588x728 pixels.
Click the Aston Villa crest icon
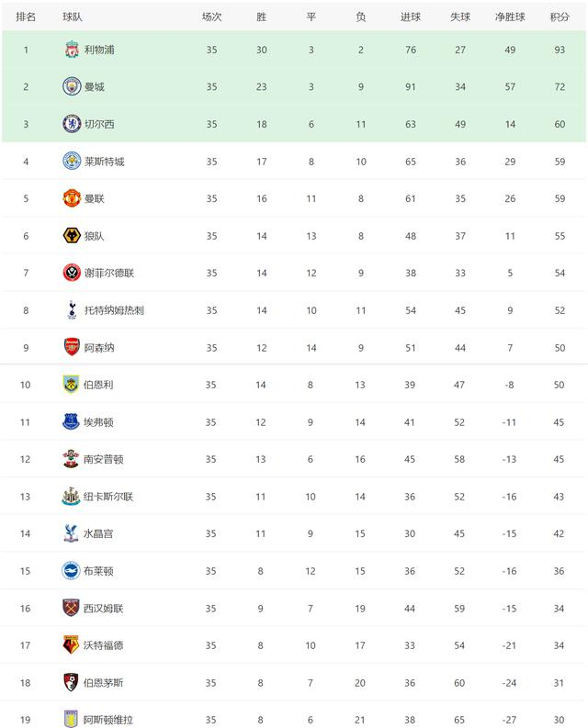pyautogui.click(x=72, y=720)
